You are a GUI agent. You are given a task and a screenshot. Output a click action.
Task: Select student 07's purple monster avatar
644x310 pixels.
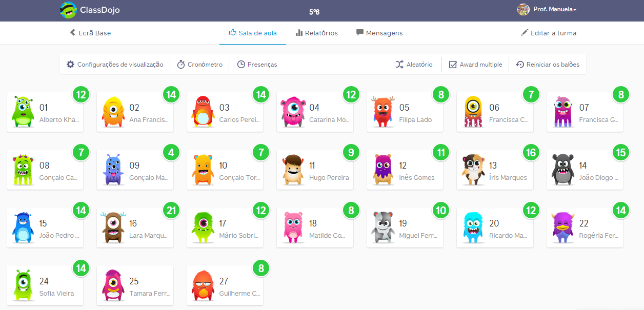click(x=562, y=112)
